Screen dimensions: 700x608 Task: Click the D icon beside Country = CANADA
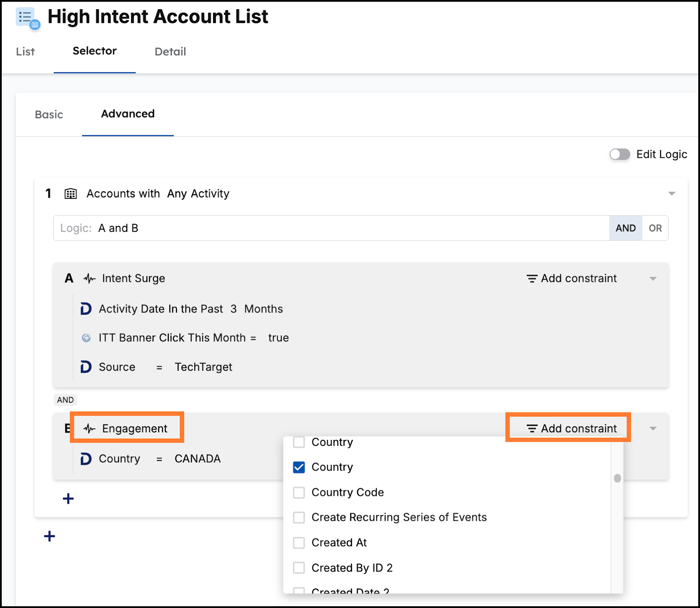point(86,459)
